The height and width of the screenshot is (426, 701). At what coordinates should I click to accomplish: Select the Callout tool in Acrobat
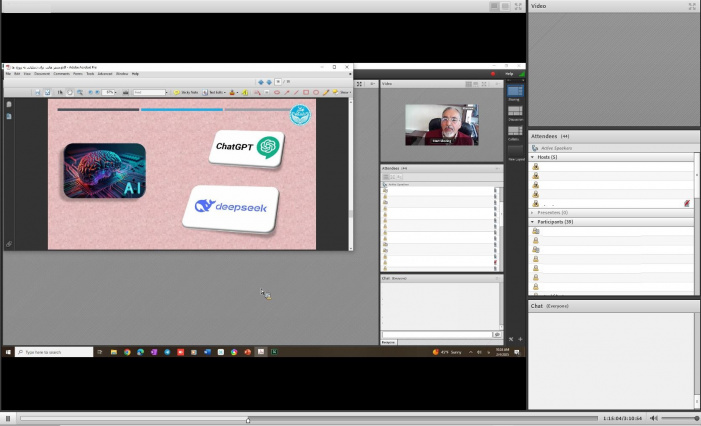[x=257, y=93]
